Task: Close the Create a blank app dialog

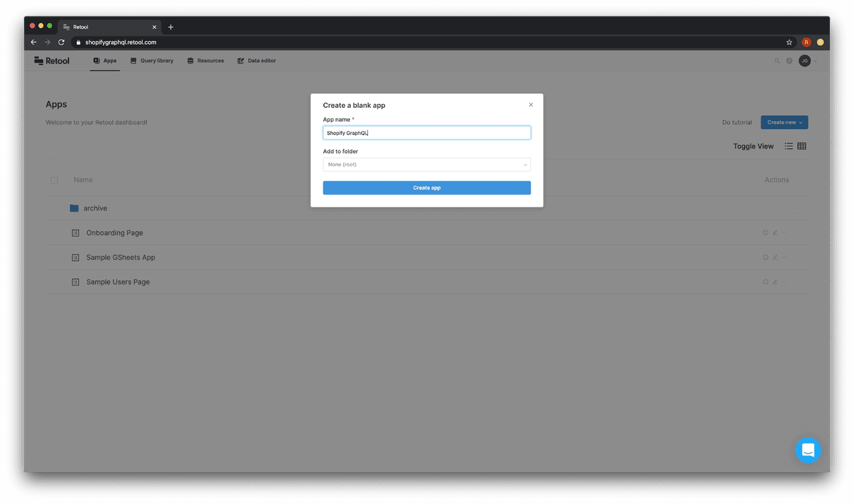Action: 531,105
